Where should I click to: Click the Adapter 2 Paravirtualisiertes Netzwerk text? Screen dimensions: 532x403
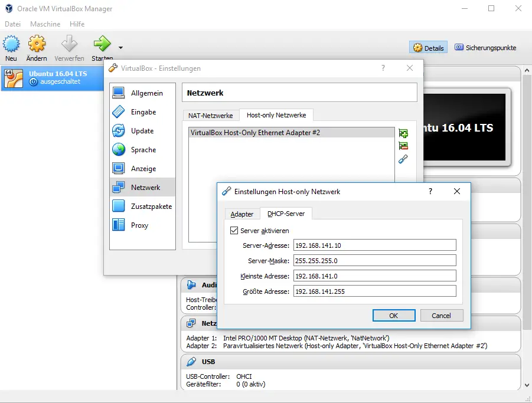coord(355,346)
